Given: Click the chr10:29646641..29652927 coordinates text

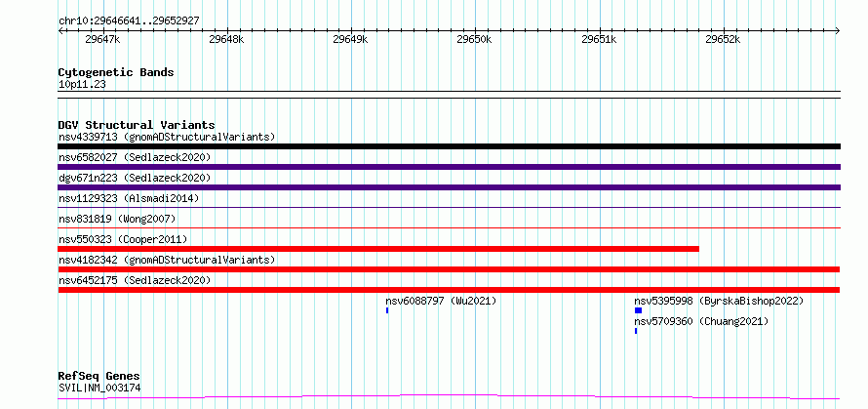Looking at the screenshot, I should coord(129,20).
